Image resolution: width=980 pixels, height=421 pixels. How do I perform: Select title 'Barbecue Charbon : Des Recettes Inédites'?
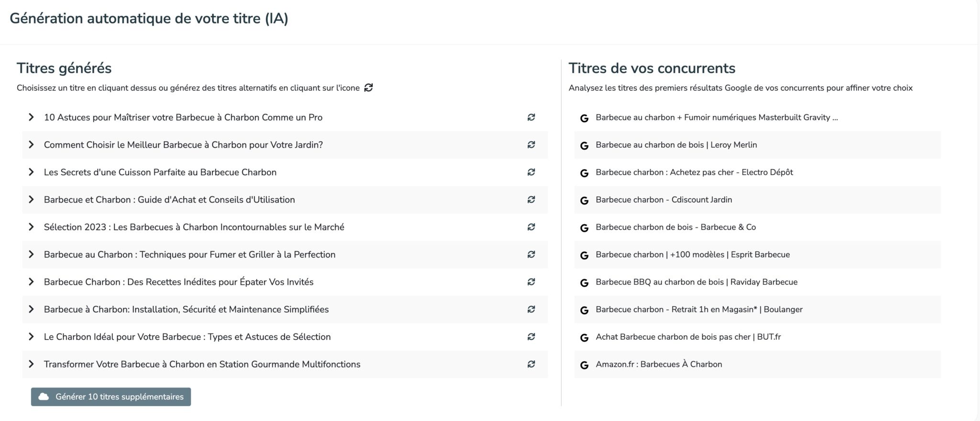[178, 282]
